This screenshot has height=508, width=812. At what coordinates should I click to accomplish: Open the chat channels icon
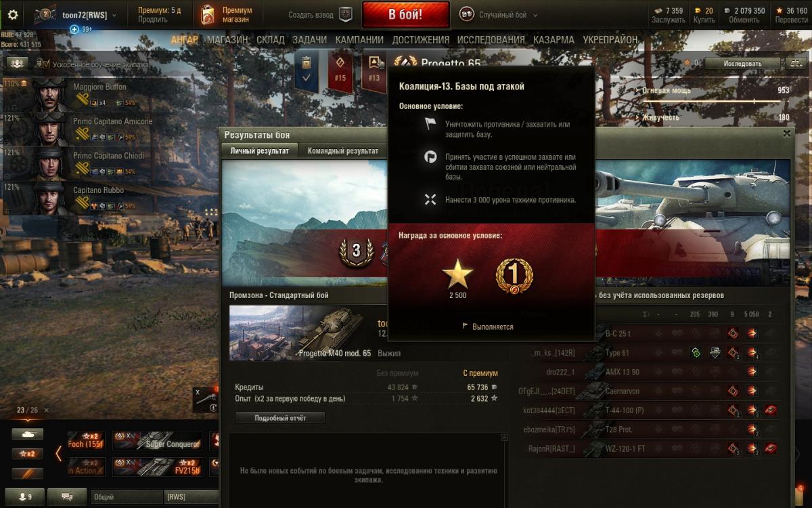(67, 497)
